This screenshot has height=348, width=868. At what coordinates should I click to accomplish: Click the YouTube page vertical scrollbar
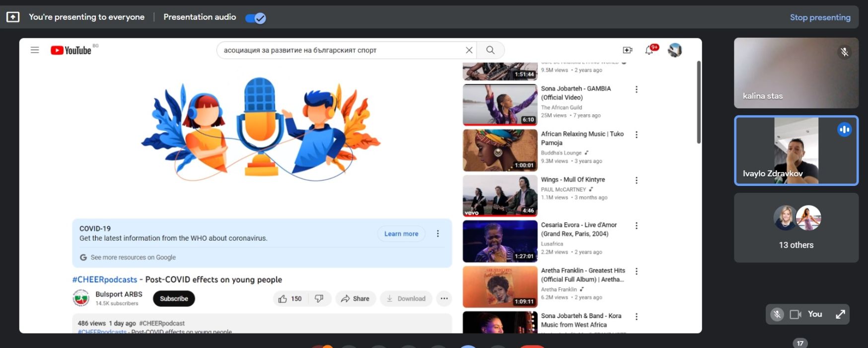coord(699,102)
